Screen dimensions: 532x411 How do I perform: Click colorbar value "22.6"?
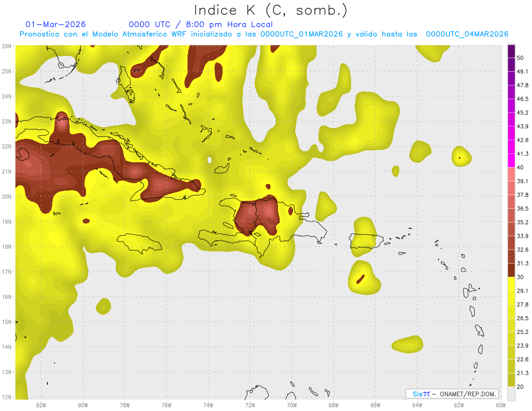coord(523,360)
